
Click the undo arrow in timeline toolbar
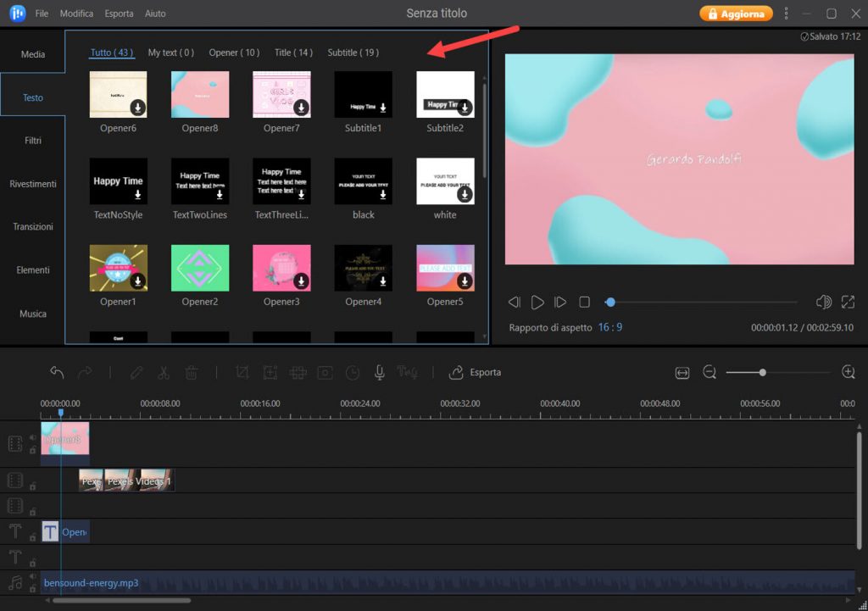tap(57, 372)
